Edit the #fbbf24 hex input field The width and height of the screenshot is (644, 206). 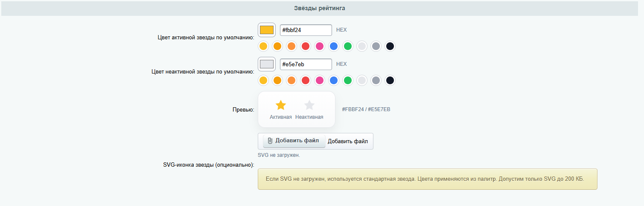306,30
